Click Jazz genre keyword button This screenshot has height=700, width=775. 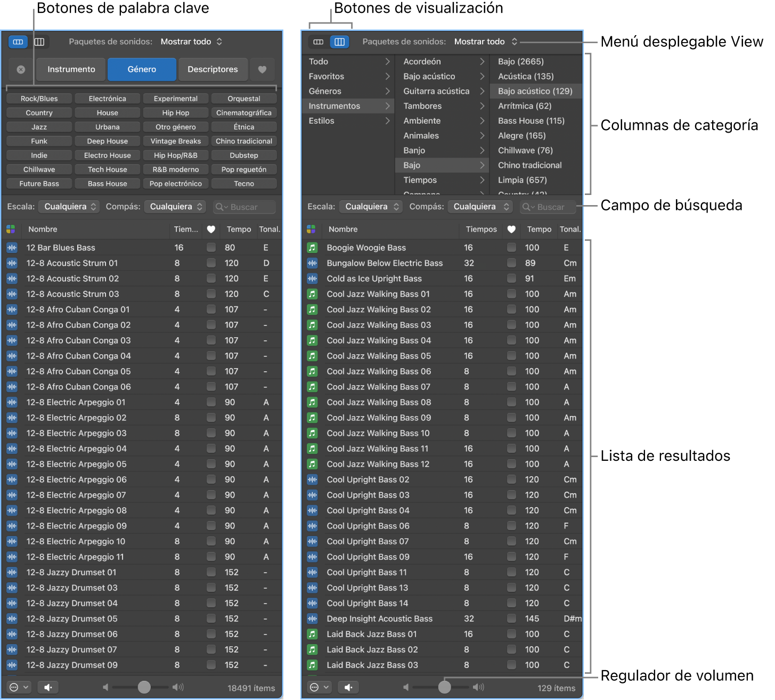click(x=39, y=127)
